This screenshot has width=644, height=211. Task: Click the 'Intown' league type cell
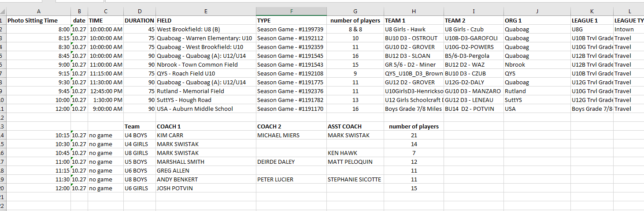[x=629, y=29]
